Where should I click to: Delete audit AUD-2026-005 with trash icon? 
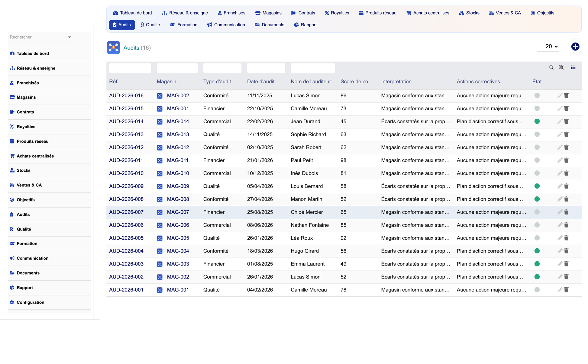566,238
